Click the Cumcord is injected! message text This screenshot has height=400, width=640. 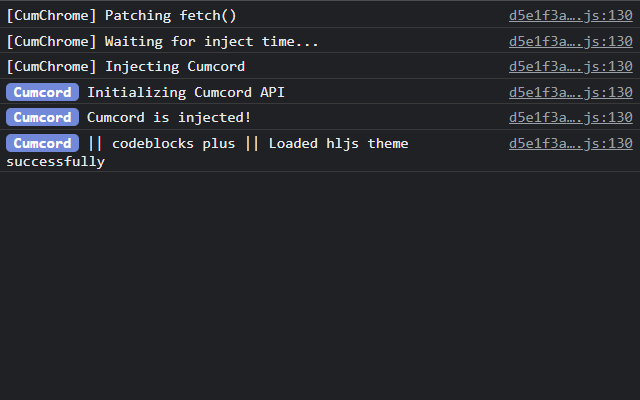[x=169, y=117]
